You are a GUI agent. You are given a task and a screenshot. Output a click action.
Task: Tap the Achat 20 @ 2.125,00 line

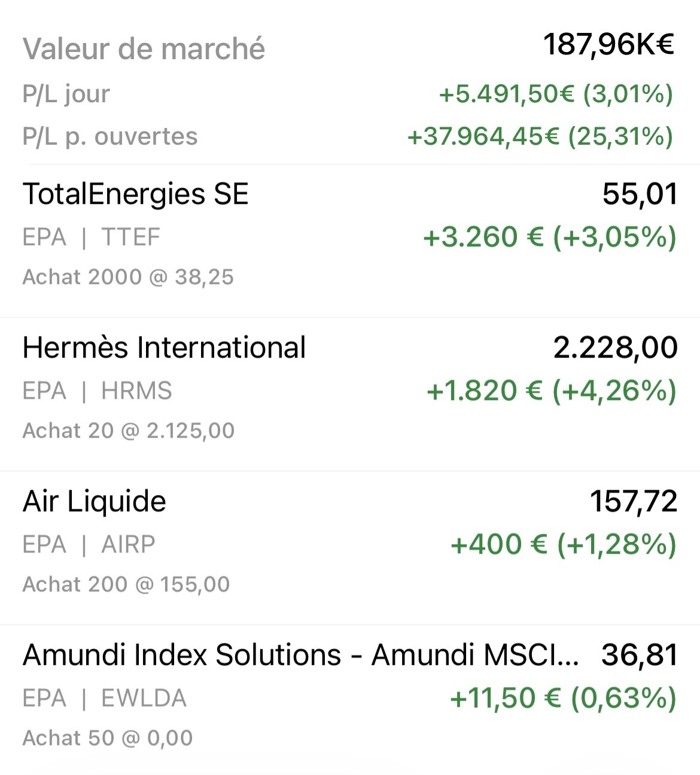pyautogui.click(x=129, y=431)
